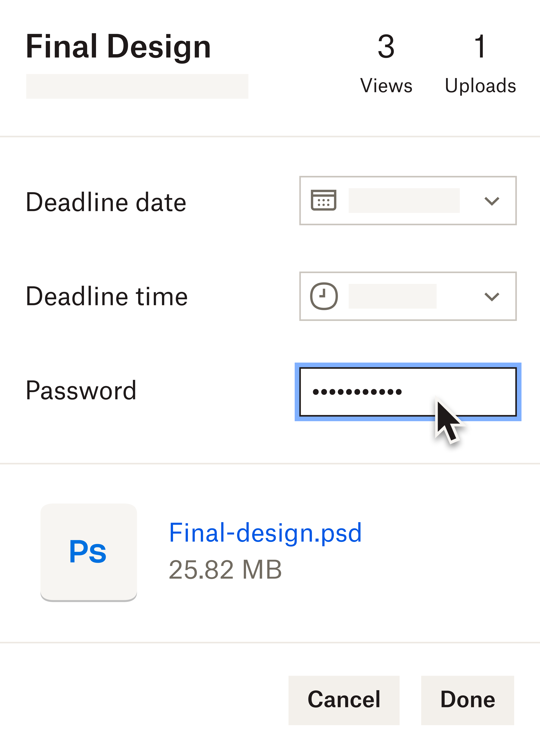Viewport: 540px width, 756px height.
Task: Click the Uploads count number 1
Action: point(480,47)
